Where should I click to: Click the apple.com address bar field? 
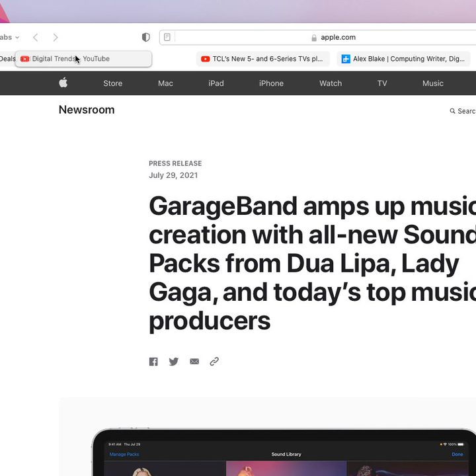pos(317,37)
